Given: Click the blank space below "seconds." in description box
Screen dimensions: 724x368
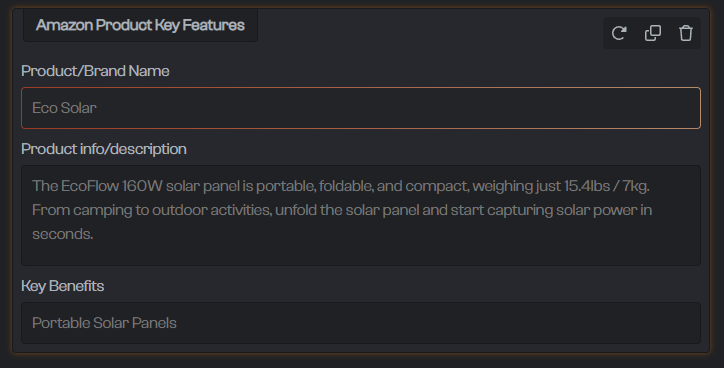Looking at the screenshot, I should [361, 254].
